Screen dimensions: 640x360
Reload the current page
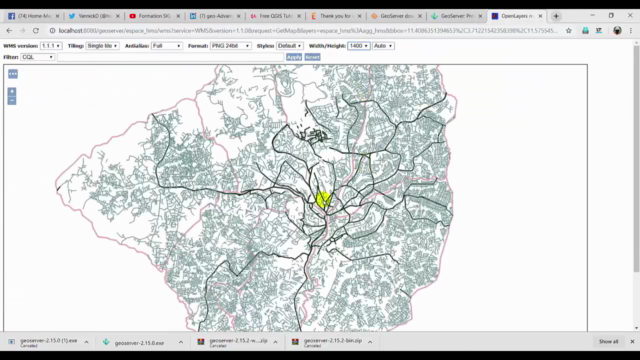coord(36,31)
